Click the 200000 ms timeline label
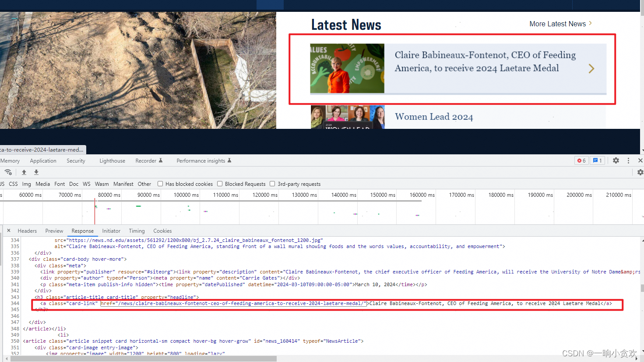The image size is (644, 362). click(x=579, y=195)
